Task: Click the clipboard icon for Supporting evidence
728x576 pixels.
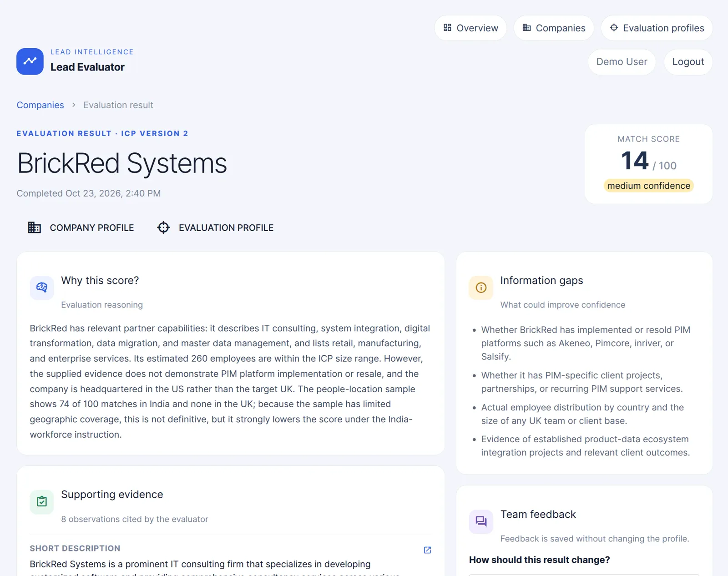Action: 42,502
